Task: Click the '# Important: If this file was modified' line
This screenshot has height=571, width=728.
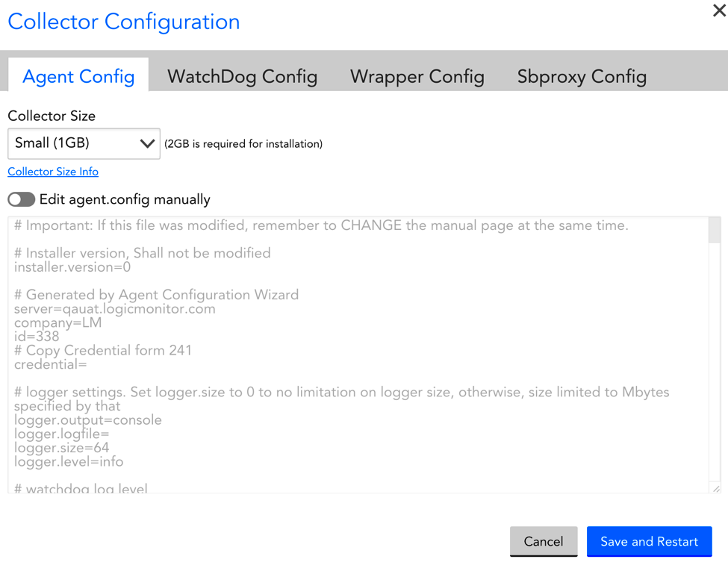Action: click(x=321, y=225)
